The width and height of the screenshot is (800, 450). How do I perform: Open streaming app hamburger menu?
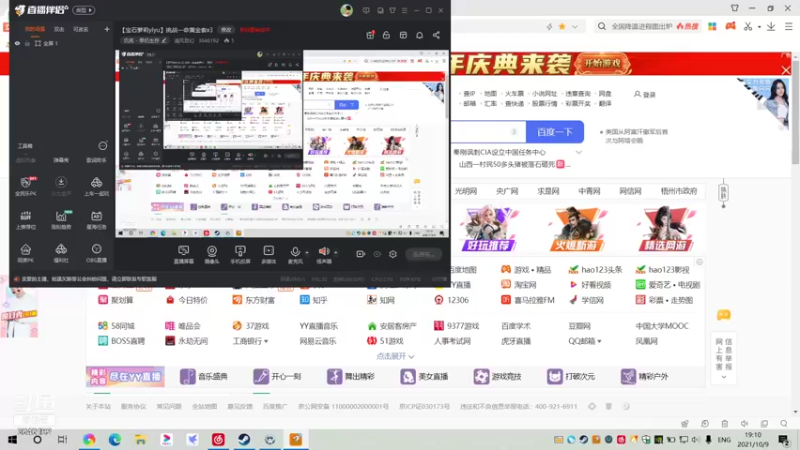pyautogui.click(x=405, y=10)
